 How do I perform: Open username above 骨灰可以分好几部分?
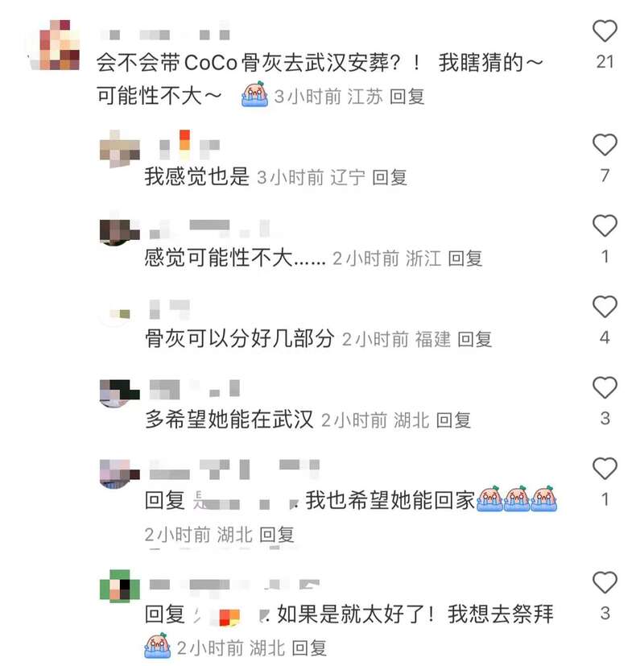pos(169,309)
